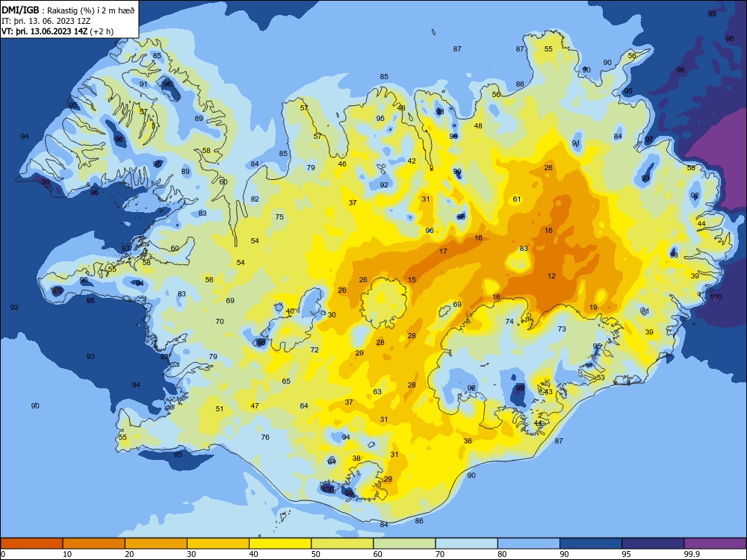Screen dimensions: 747x560
Task: Click the 0–10 dark orange legend swatch
Action: [x=32, y=544]
